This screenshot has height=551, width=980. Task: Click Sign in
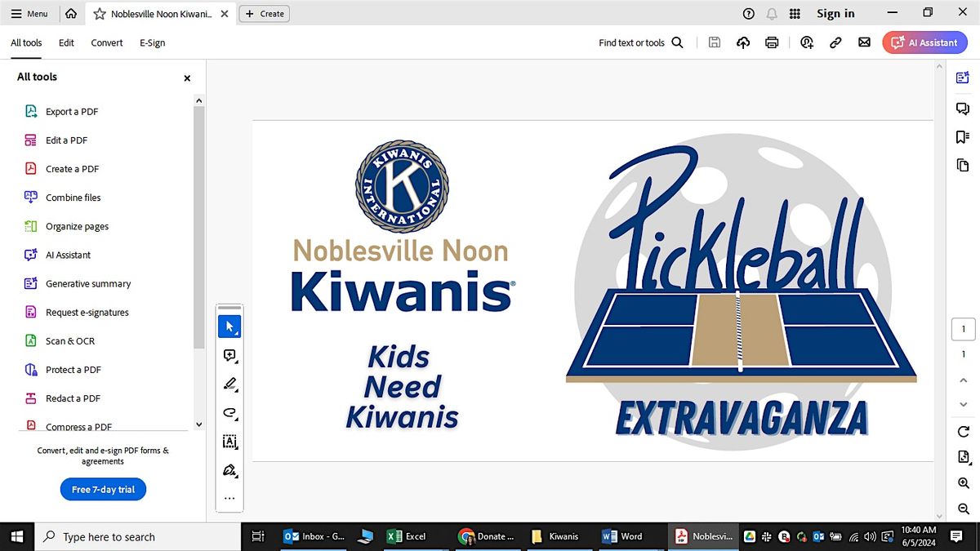pyautogui.click(x=835, y=14)
